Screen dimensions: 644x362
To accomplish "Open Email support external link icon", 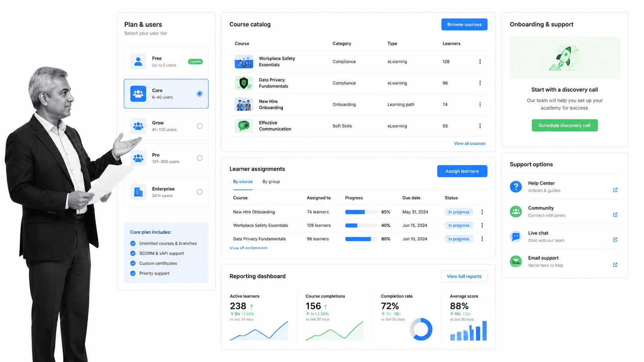I will click(615, 265).
